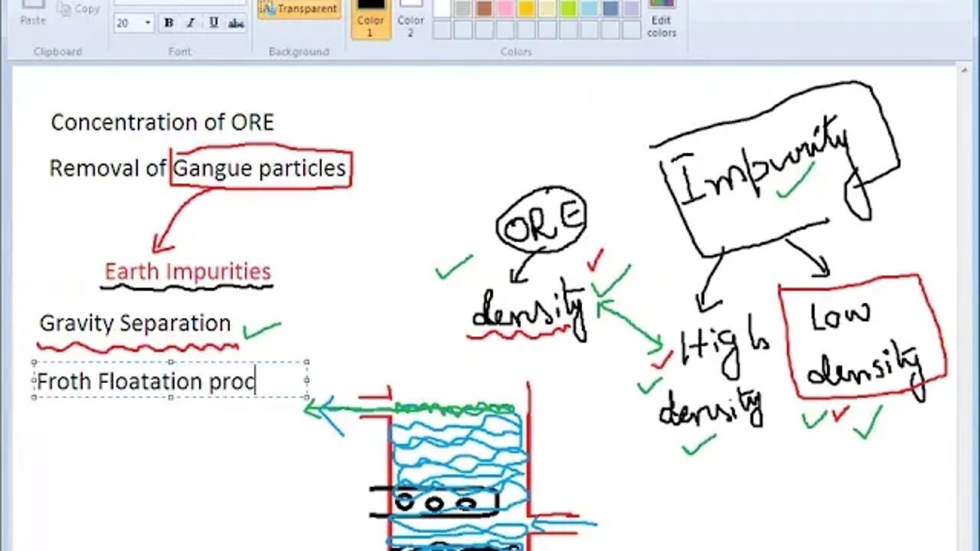Select the Color 2 button
Image resolution: width=980 pixels, height=551 pixels.
point(410,18)
